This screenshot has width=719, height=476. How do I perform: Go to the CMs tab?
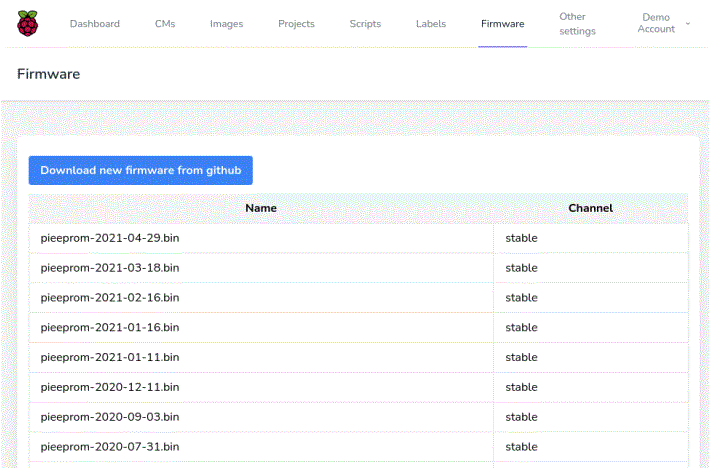tap(165, 24)
